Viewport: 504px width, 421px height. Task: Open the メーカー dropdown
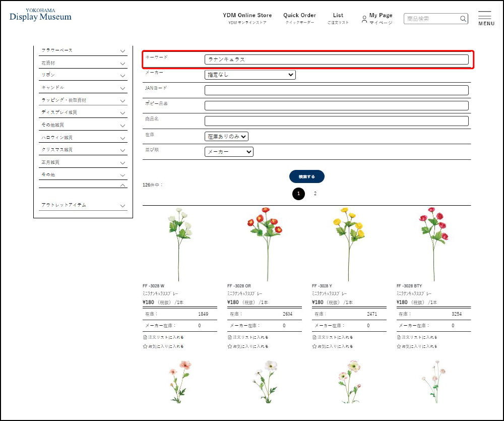tap(250, 75)
